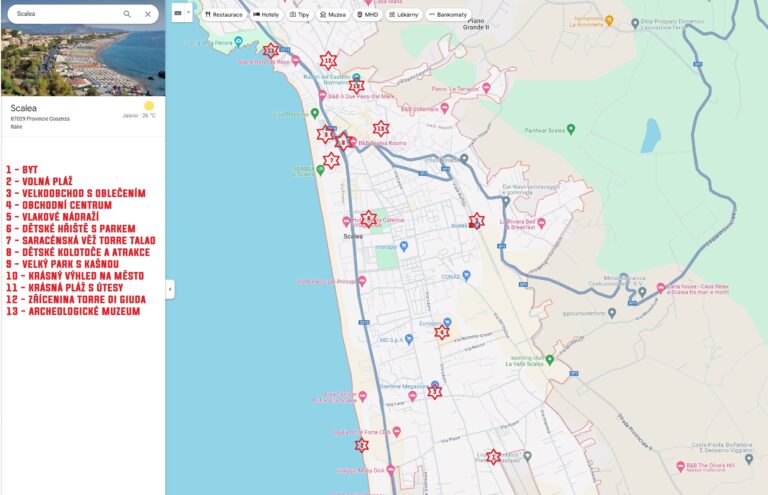This screenshot has height=495, width=768.
Task: Show MHD public transport filter
Action: [368, 15]
